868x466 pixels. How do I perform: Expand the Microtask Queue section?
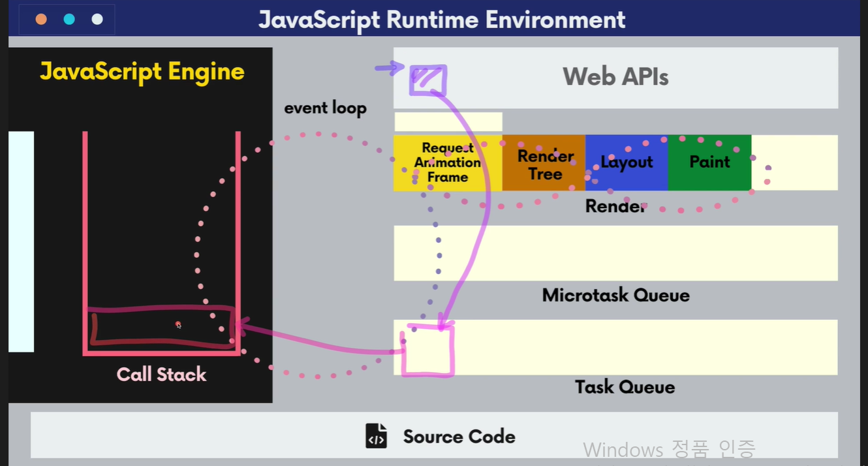[x=615, y=253]
